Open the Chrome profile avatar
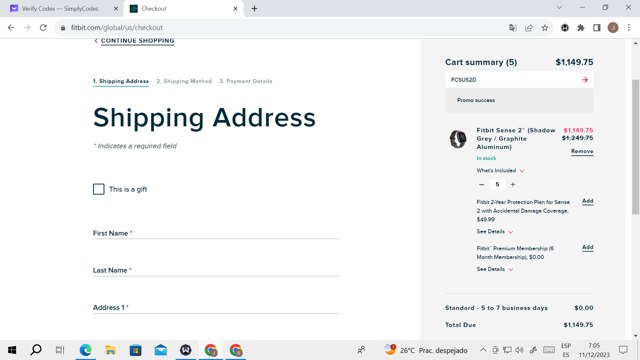Viewport: 640px width, 360px height. [613, 28]
